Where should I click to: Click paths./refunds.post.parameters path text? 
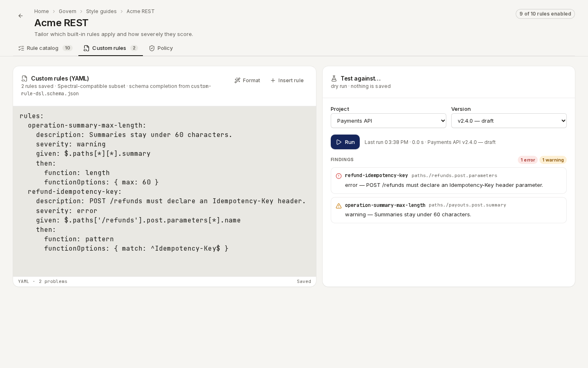(454, 175)
